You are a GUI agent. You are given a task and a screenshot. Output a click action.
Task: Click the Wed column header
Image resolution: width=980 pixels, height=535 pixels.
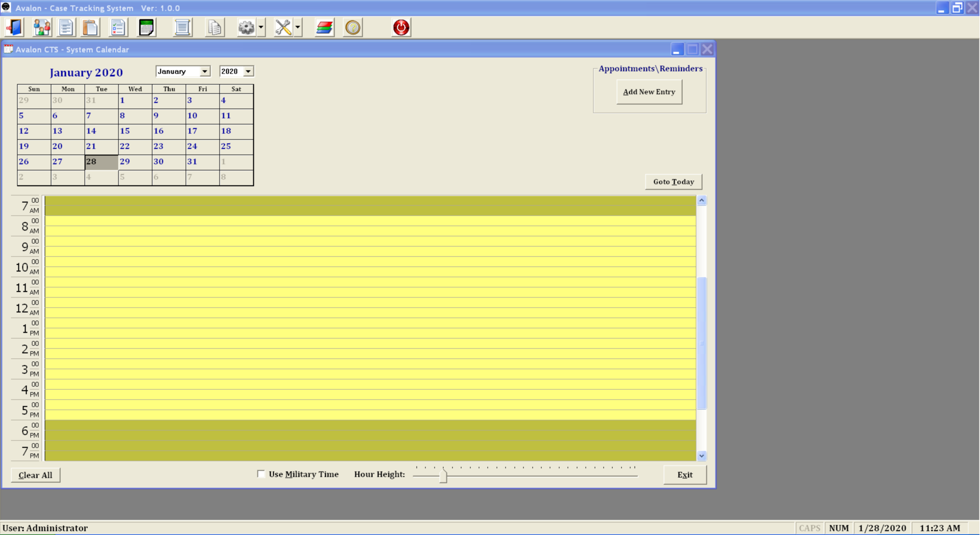point(135,89)
